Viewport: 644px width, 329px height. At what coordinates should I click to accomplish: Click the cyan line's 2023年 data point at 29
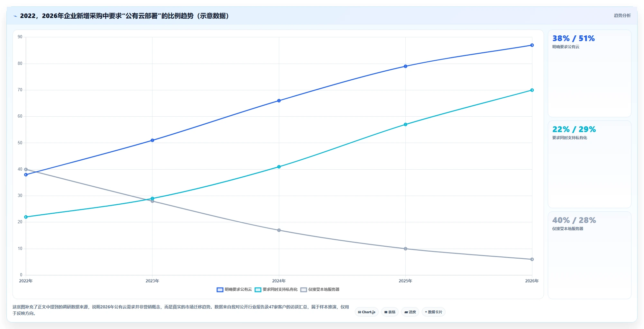[x=152, y=199]
